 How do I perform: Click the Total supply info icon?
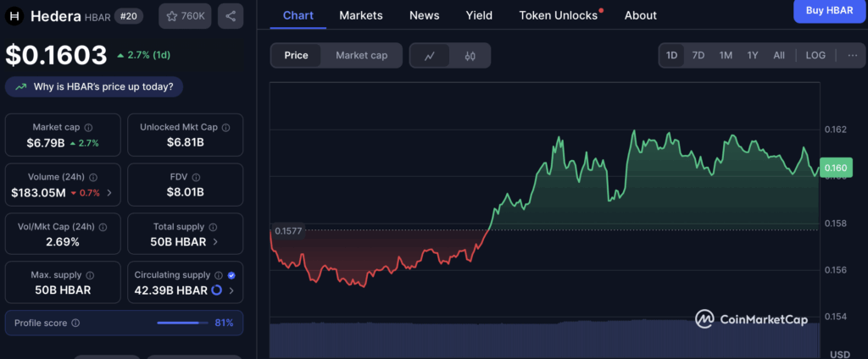pyautogui.click(x=213, y=227)
